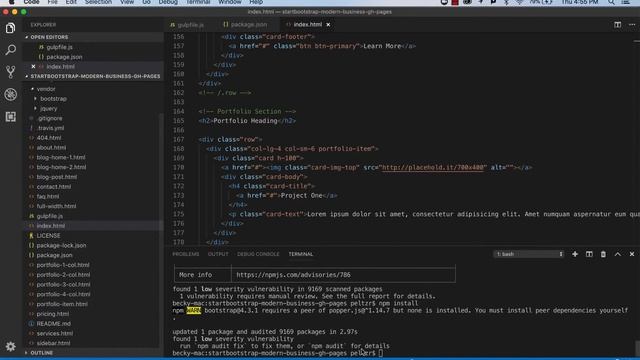This screenshot has height=360, width=640.
Task: Open the Window menu
Action: 230,2
